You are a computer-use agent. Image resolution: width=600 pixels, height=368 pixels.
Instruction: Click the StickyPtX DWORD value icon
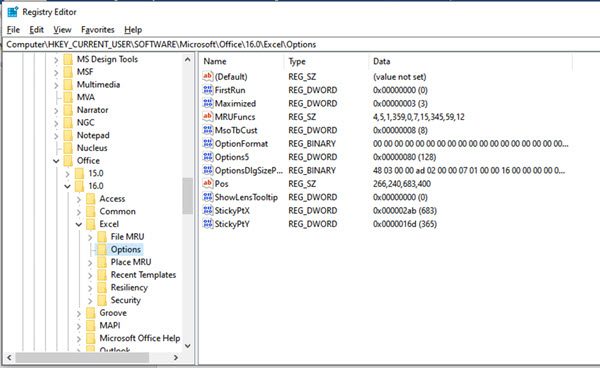[x=208, y=210]
